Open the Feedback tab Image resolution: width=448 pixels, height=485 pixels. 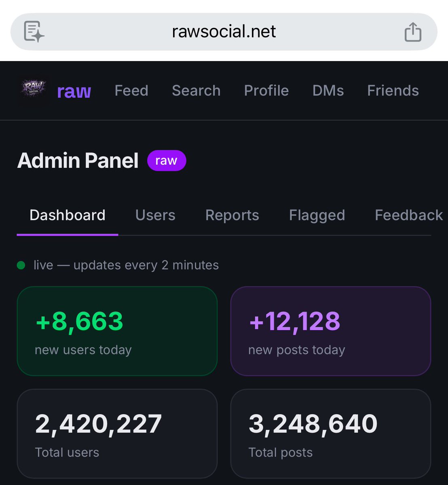tap(409, 215)
